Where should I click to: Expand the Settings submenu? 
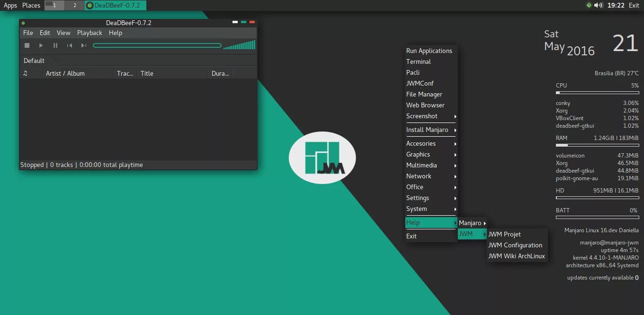pos(431,198)
